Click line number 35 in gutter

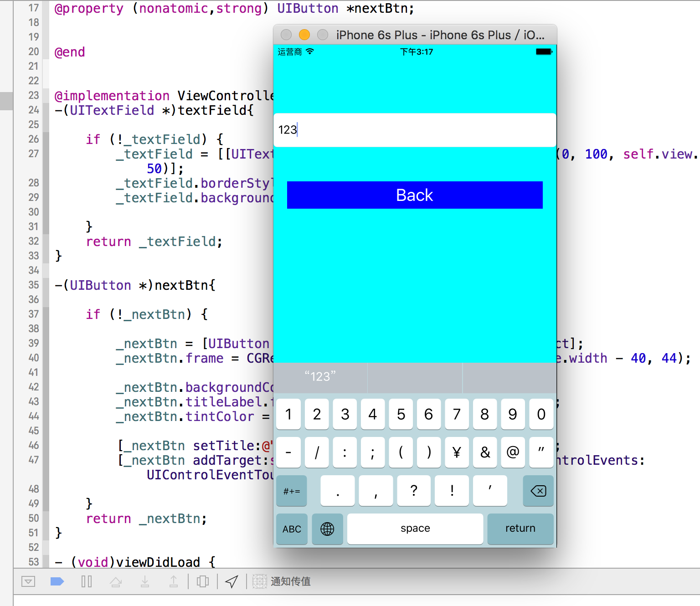pyautogui.click(x=34, y=285)
